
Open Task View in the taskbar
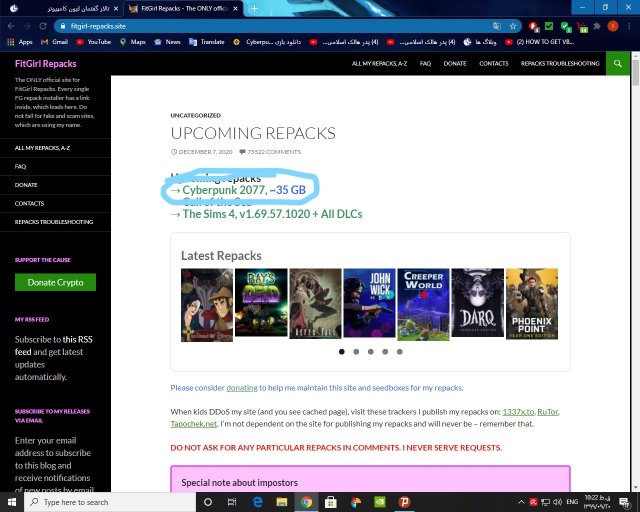(x=232, y=502)
